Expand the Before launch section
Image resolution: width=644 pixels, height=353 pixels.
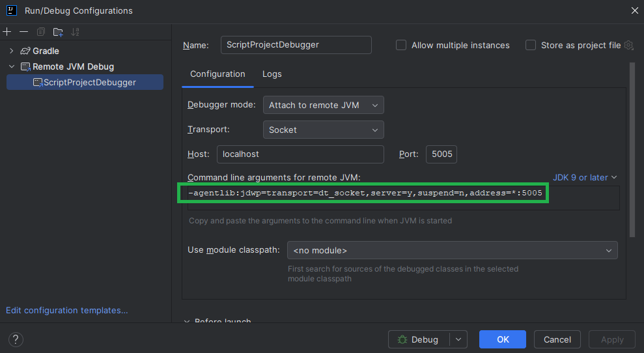pos(187,321)
